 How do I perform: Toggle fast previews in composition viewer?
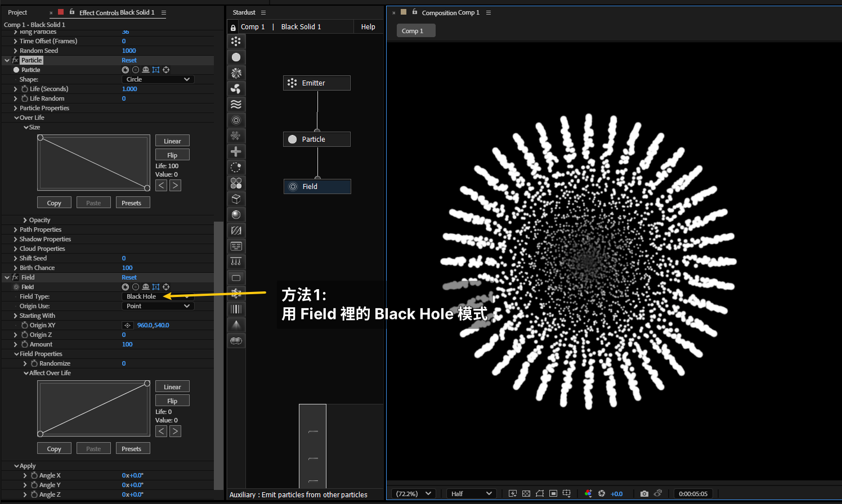[512, 494]
